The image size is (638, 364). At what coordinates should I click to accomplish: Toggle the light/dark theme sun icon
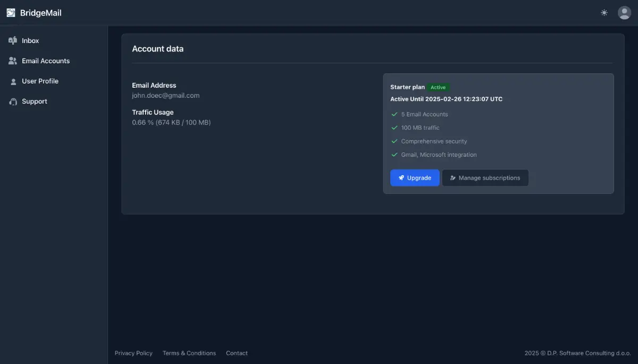(x=604, y=13)
